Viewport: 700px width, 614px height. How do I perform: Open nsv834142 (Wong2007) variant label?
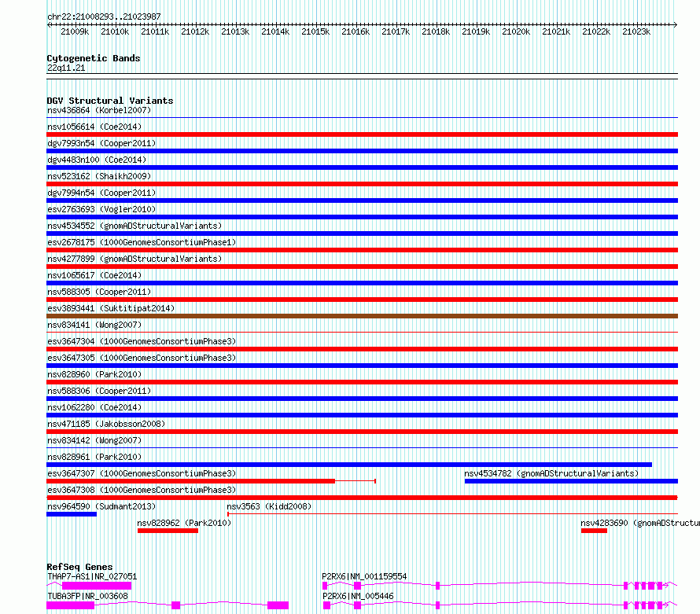tap(94, 440)
